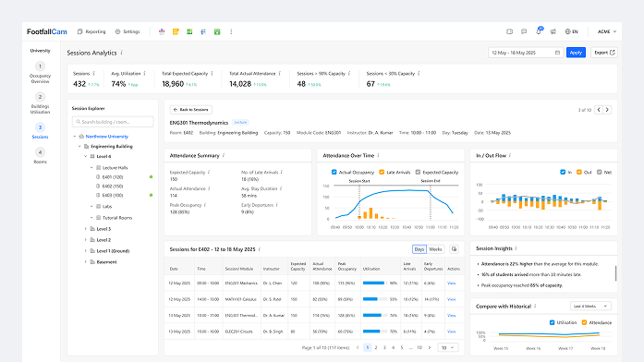Go to next session arrow

tap(607, 110)
